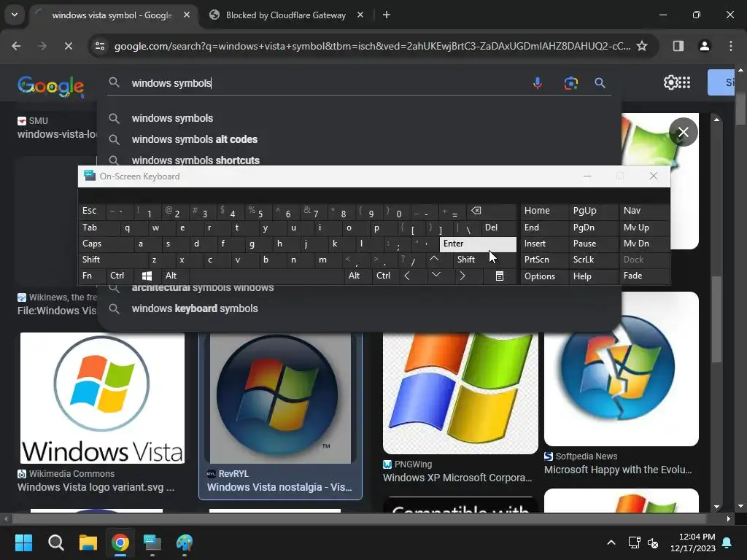Select suggestion 'windows symbols shortcuts'

[x=360, y=160]
